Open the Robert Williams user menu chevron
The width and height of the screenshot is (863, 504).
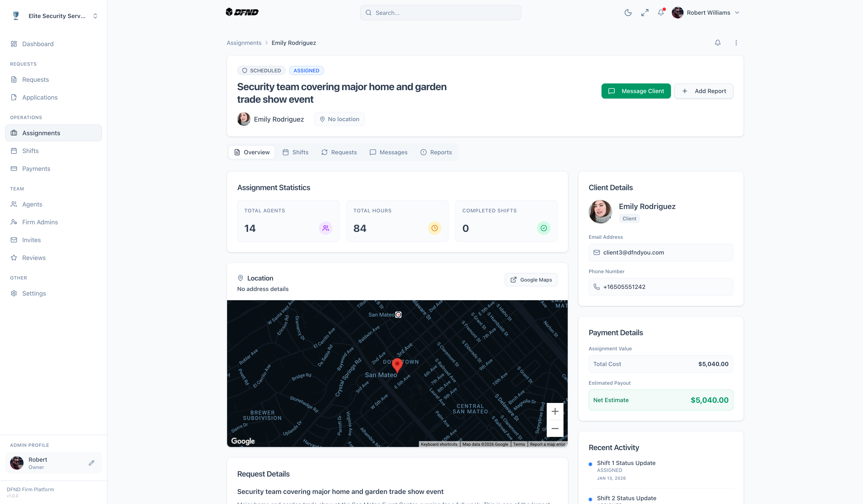[737, 13]
